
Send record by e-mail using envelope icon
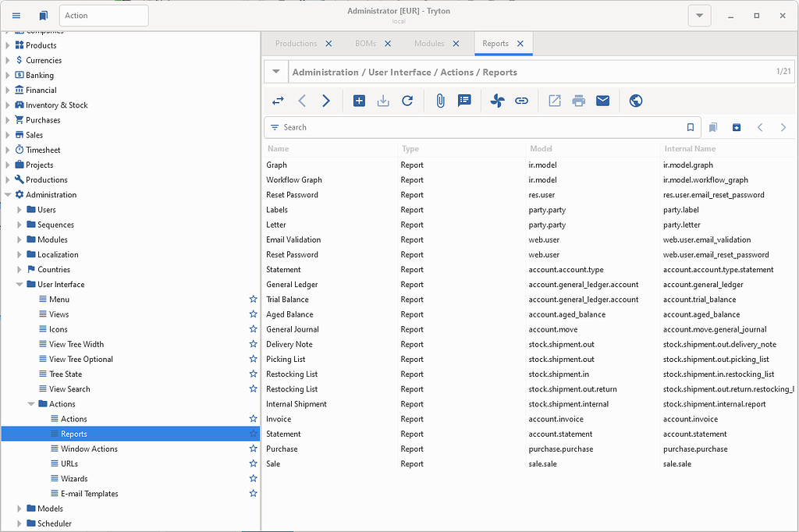click(x=602, y=101)
